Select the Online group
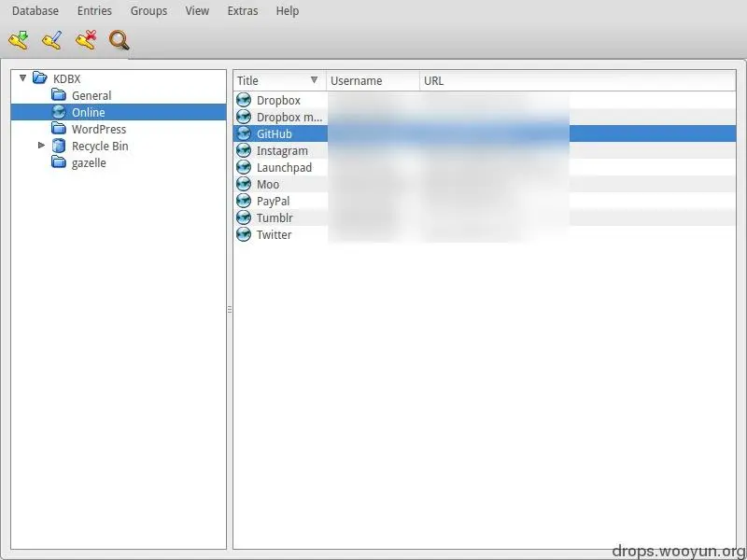This screenshot has width=747, height=560. pyautogui.click(x=119, y=112)
